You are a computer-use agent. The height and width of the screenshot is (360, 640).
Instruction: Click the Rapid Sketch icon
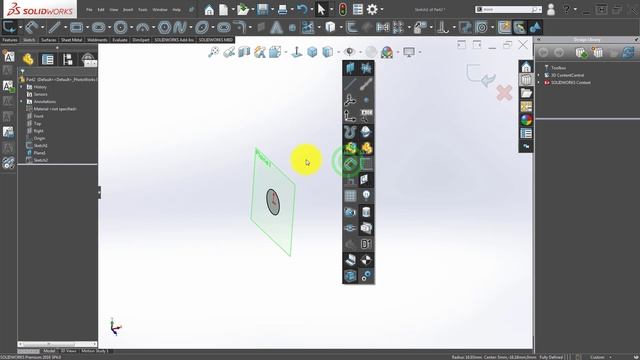[x=504, y=27]
